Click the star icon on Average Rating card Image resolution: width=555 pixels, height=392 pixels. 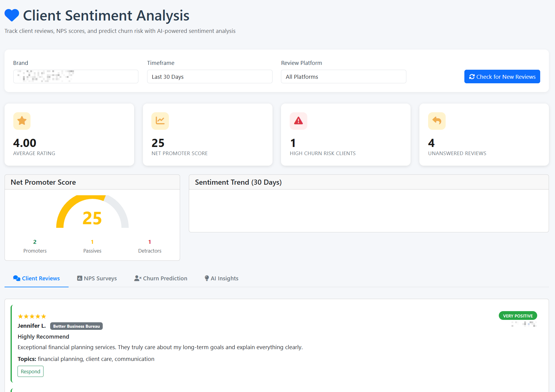[21, 121]
